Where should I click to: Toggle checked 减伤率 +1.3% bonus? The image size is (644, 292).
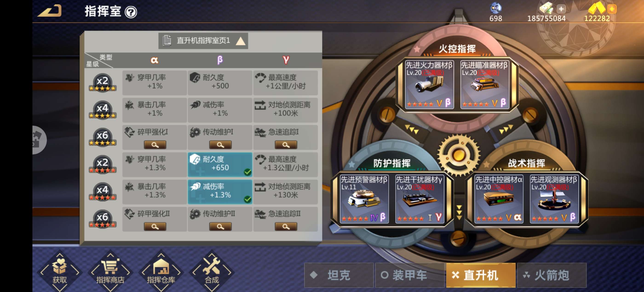click(220, 192)
